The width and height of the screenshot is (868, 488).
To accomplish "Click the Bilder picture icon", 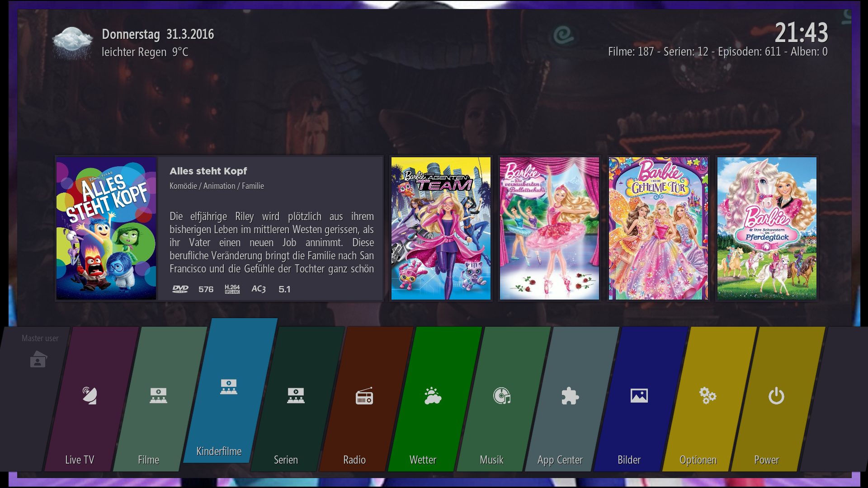I will click(639, 396).
